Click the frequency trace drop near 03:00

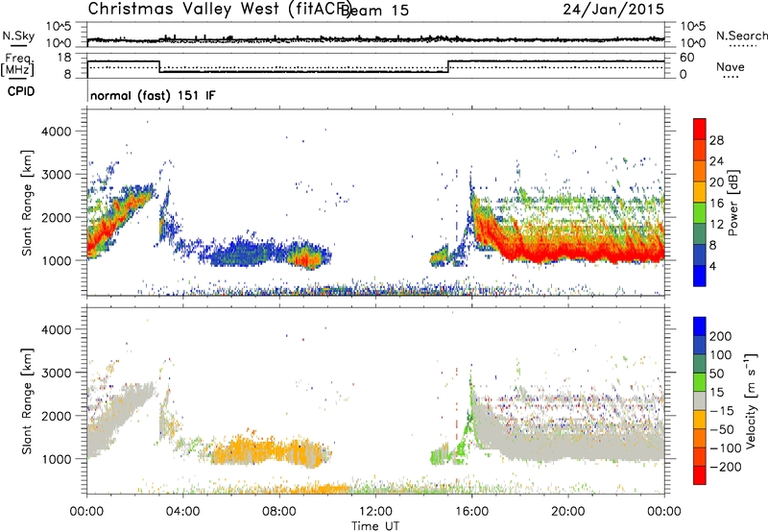pos(159,66)
